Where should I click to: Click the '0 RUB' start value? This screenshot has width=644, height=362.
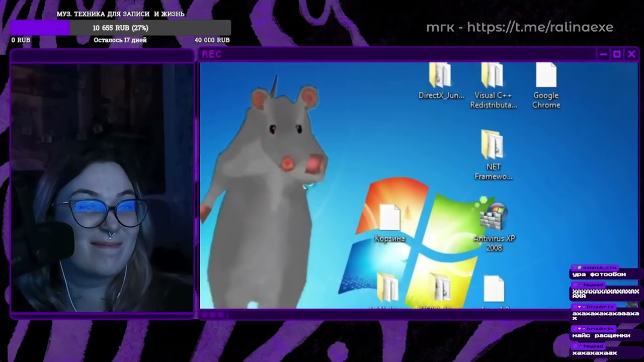point(21,40)
